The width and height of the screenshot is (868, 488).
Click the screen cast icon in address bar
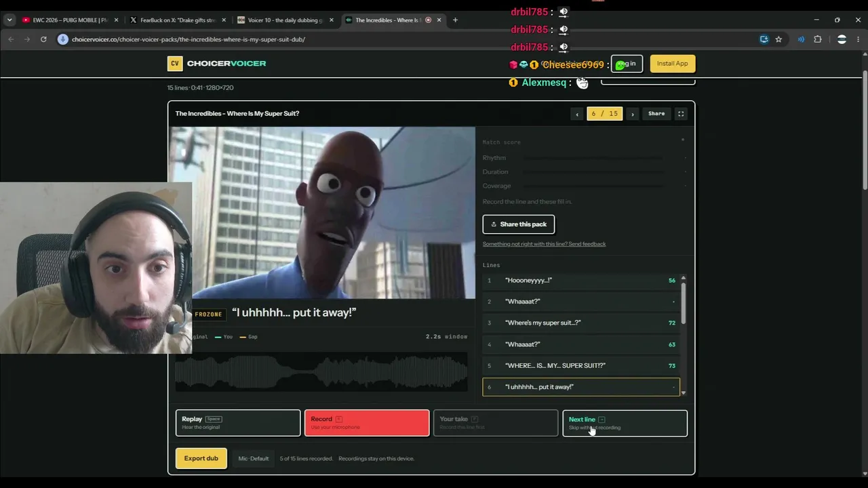764,39
